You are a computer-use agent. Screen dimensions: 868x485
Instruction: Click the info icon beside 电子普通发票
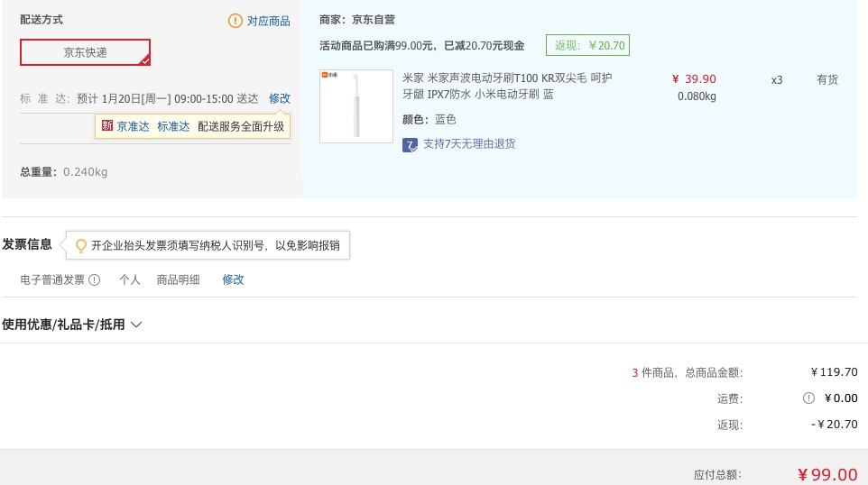point(95,279)
